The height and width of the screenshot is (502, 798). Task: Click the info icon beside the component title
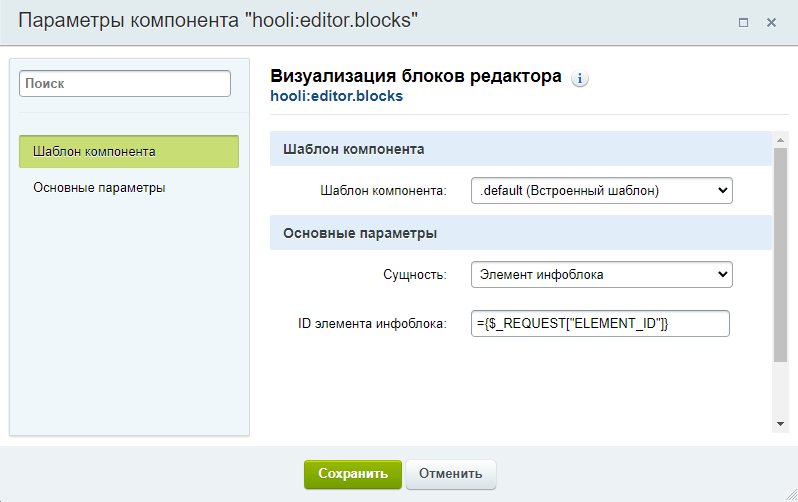pyautogui.click(x=580, y=79)
